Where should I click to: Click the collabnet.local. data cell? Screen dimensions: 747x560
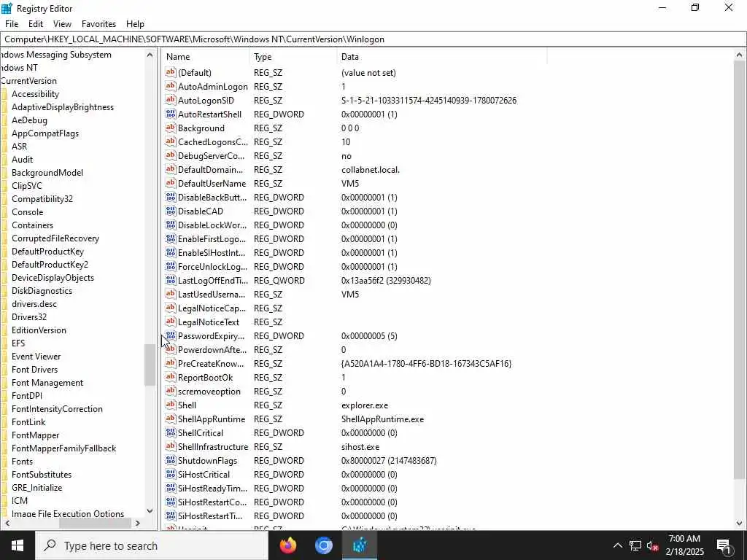pos(371,169)
